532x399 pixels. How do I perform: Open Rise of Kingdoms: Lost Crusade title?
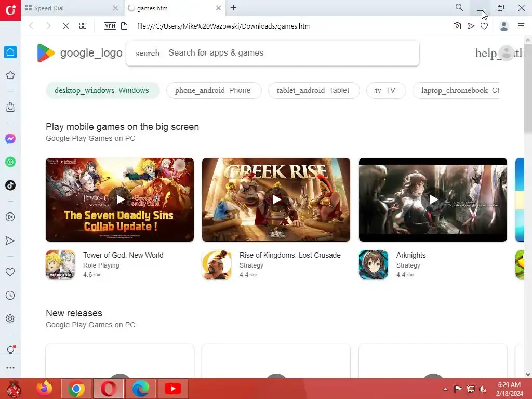click(290, 255)
